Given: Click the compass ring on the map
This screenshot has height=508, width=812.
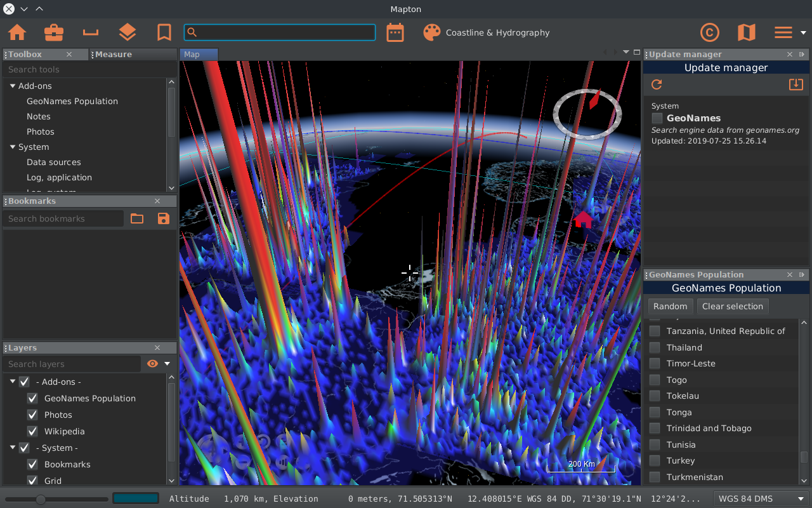Looking at the screenshot, I should click(x=587, y=114).
